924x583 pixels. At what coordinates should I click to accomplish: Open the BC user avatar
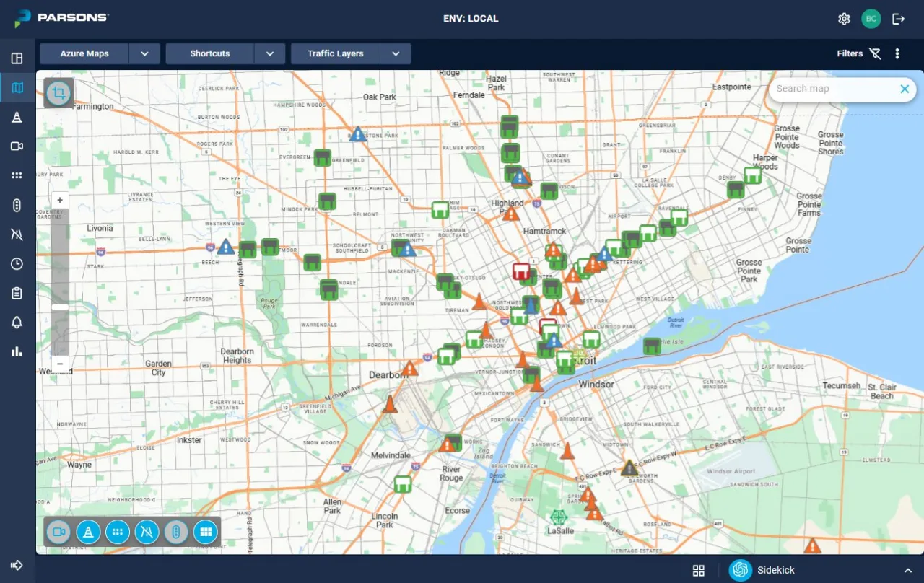point(871,19)
